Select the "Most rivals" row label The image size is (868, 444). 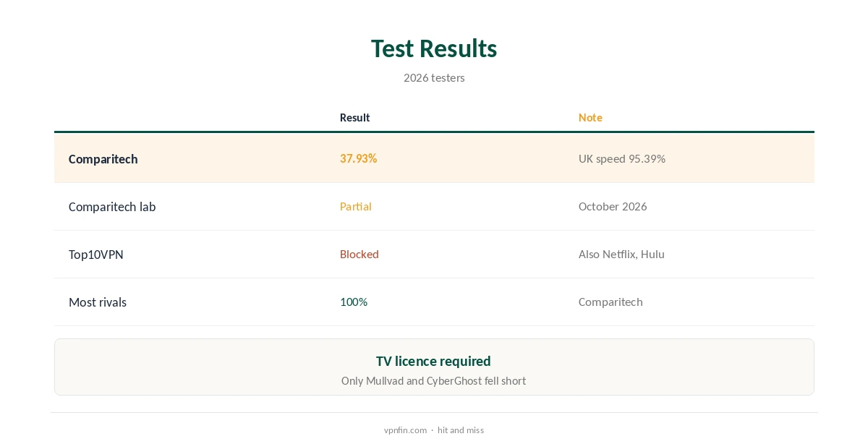pyautogui.click(x=98, y=302)
